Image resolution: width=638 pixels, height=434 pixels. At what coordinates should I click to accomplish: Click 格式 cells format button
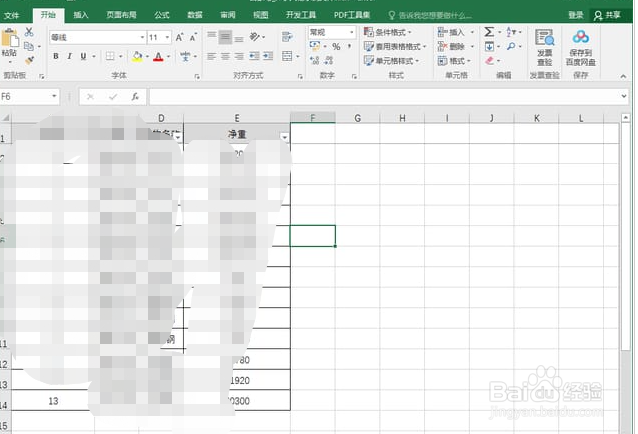pos(455,61)
